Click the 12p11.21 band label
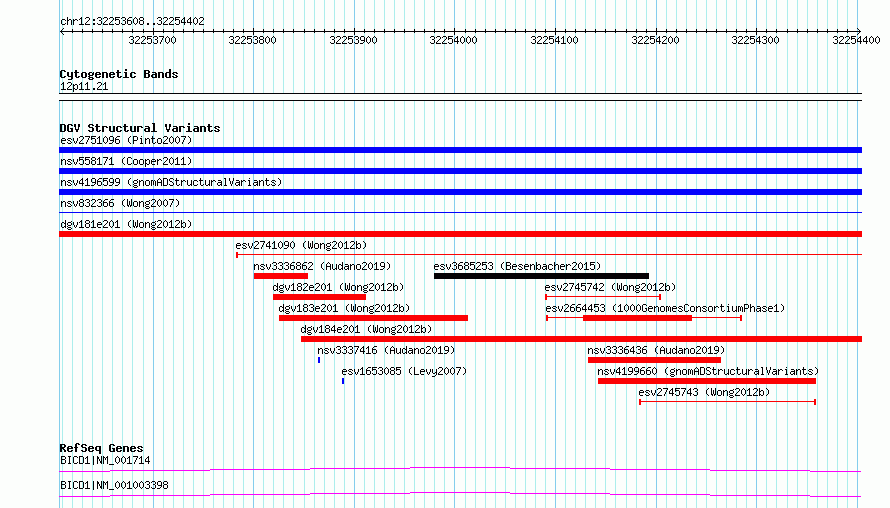Screen dimensions: 890x508 84,86
